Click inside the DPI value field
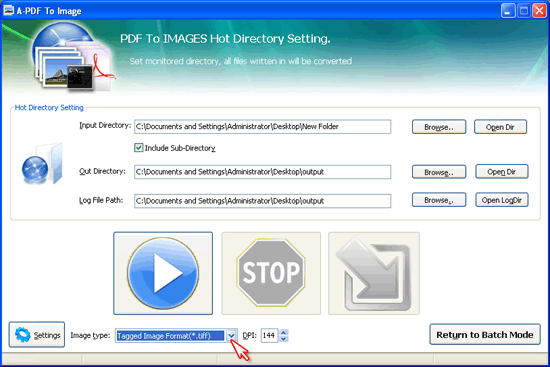 (269, 335)
